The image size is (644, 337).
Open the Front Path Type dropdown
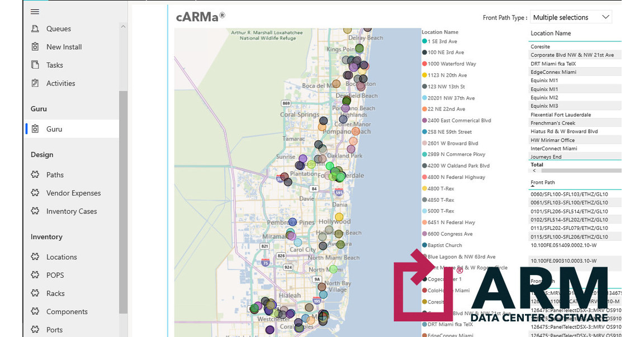tap(571, 17)
